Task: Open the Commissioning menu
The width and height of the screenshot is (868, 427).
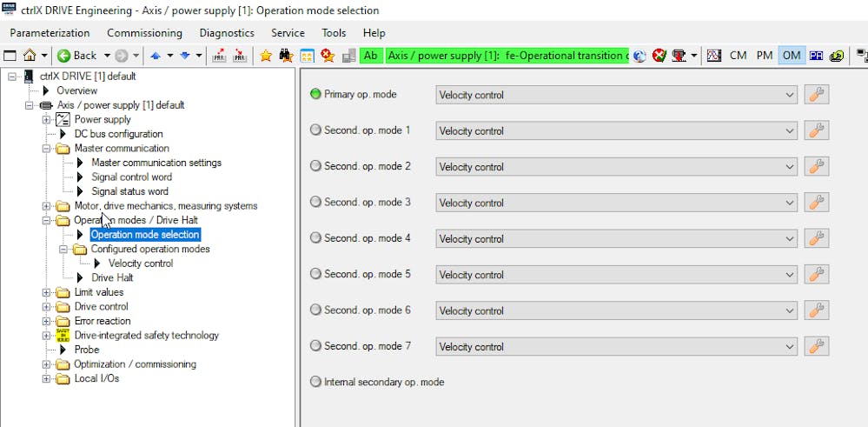Action: pos(144,33)
